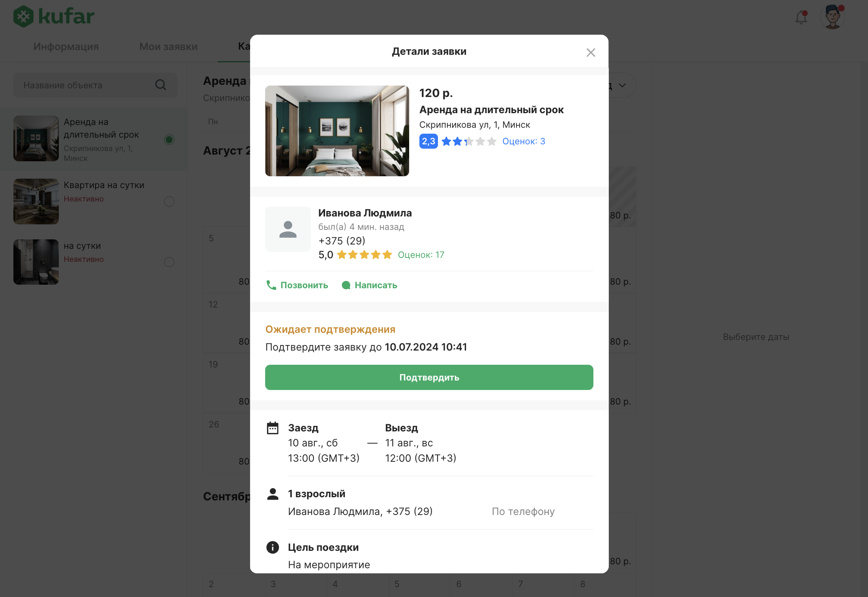Click the listing title Аренда на длительный срок in dialog
Screen dimensions: 868x597
[491, 110]
